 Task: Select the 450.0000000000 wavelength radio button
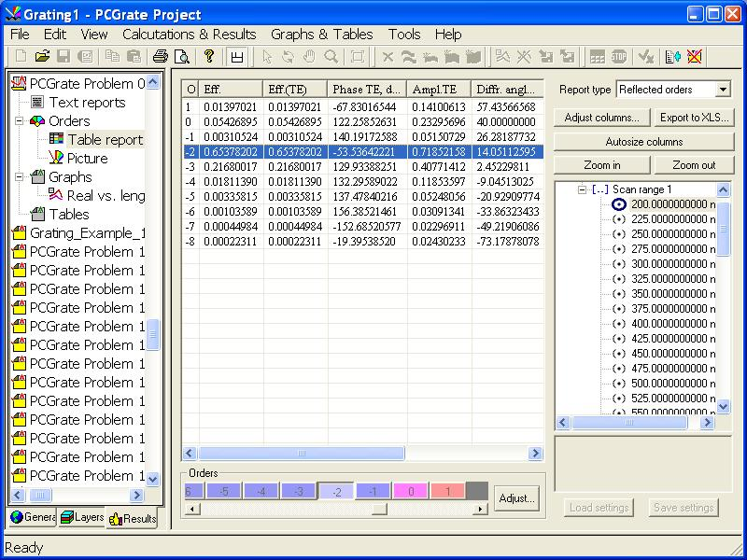click(x=618, y=354)
